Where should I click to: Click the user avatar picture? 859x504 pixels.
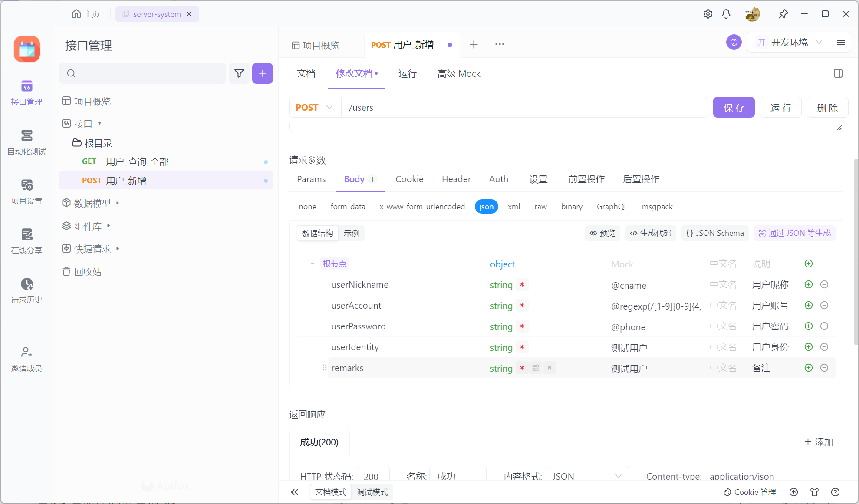[x=753, y=14]
